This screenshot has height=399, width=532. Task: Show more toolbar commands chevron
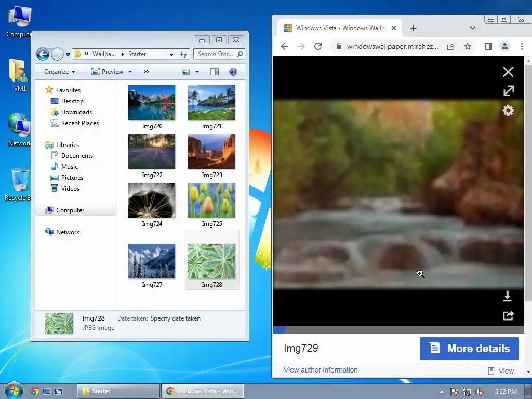pos(146,72)
